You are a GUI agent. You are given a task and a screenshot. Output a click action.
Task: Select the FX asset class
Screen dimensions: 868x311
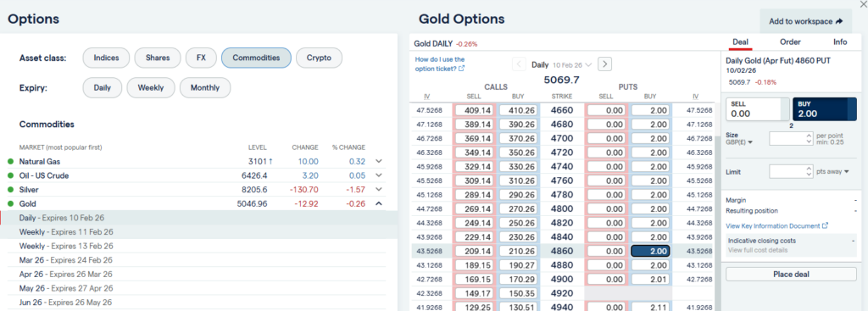pos(201,58)
